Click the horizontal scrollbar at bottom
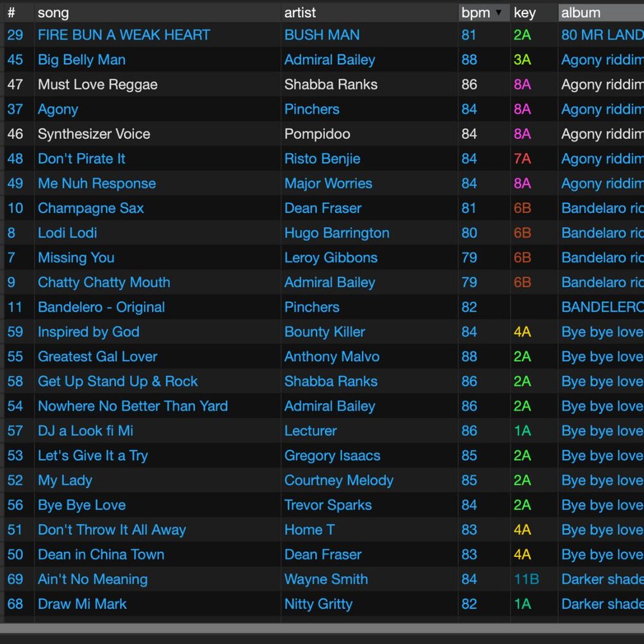644x644 pixels. point(322,628)
